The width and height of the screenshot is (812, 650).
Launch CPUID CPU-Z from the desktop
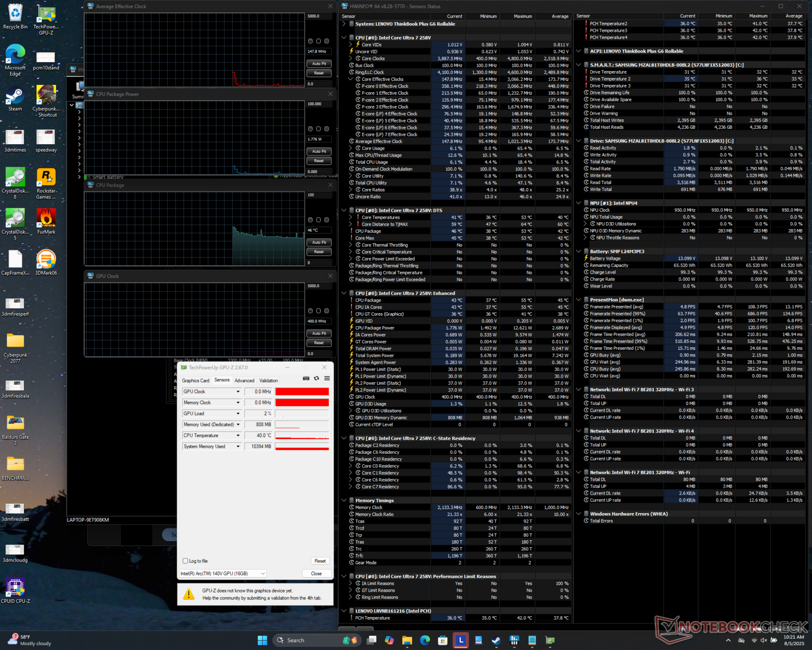click(15, 590)
